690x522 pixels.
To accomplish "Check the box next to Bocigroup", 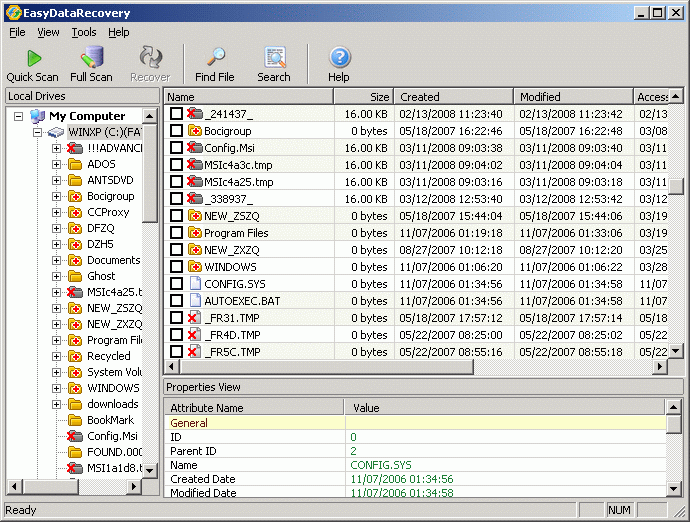I will click(176, 131).
